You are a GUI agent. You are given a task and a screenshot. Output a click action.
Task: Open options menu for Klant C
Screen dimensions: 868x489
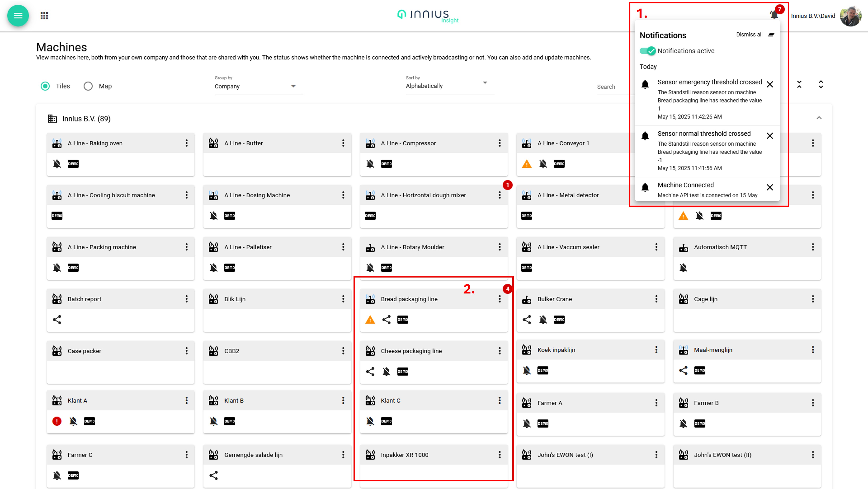coord(500,401)
